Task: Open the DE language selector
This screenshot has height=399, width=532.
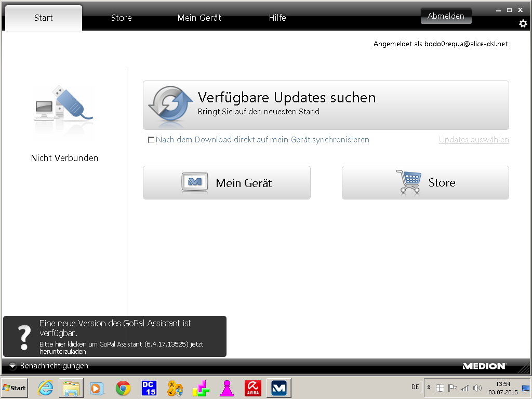Action: (415, 387)
